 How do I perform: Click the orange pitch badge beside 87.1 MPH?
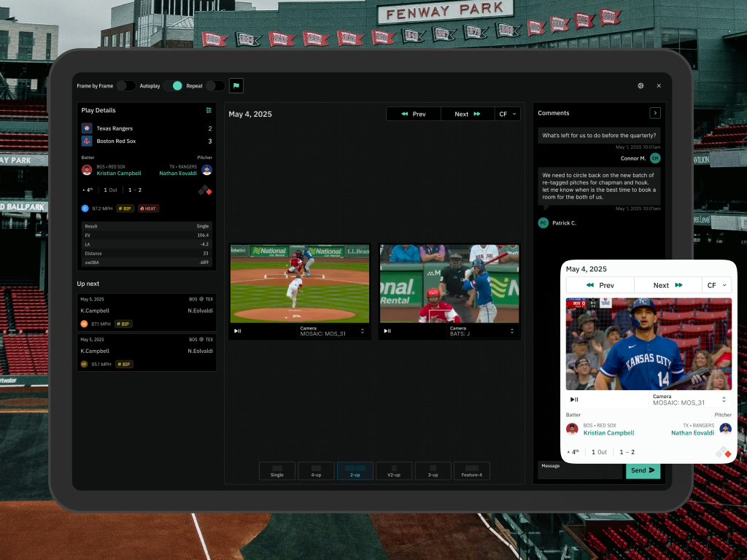pos(85,324)
